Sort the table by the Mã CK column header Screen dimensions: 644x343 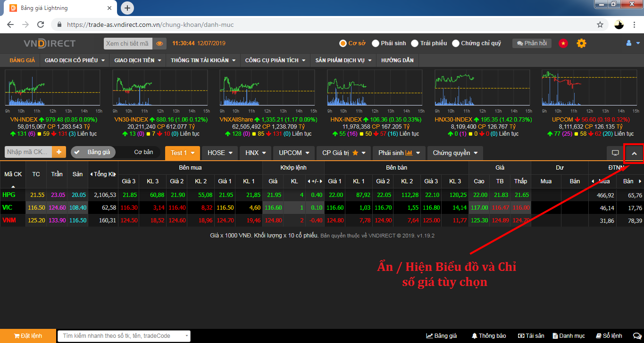(13, 174)
